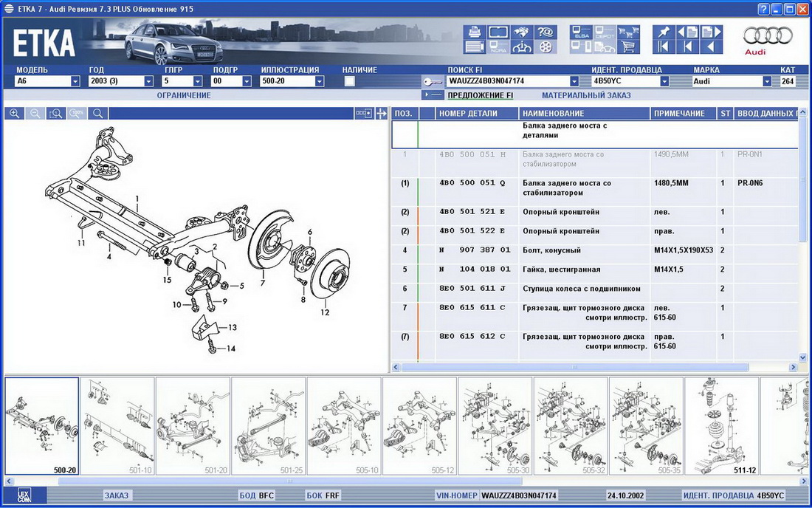The width and height of the screenshot is (812, 508).
Task: Click the ETKA logo
Action: coord(44,43)
